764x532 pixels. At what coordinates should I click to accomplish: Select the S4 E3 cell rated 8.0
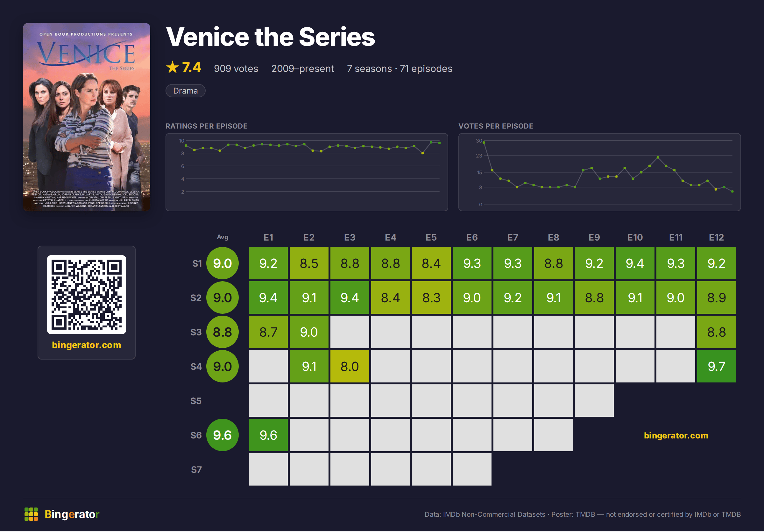tap(350, 367)
